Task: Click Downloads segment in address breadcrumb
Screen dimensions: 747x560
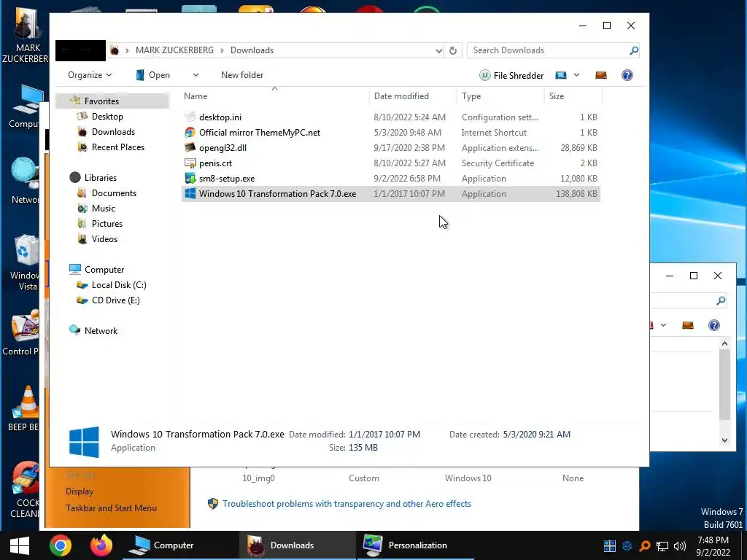Action: (252, 50)
